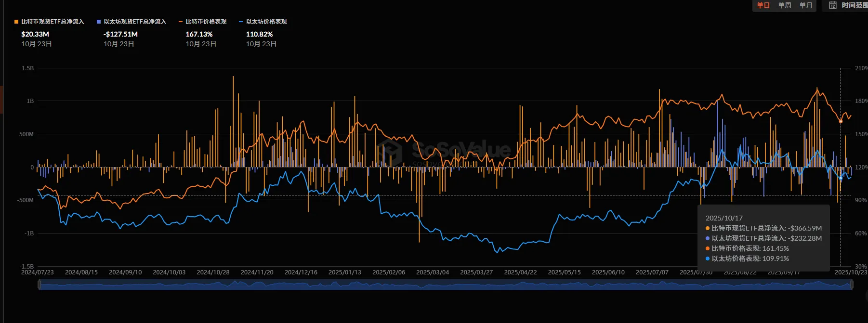This screenshot has width=868, height=323.
Task: Switch to the 单周 weekly view
Action: (x=785, y=5)
